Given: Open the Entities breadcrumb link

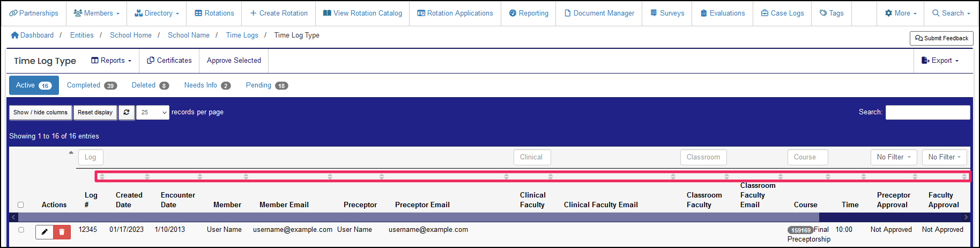Looking at the screenshot, I should [x=81, y=35].
